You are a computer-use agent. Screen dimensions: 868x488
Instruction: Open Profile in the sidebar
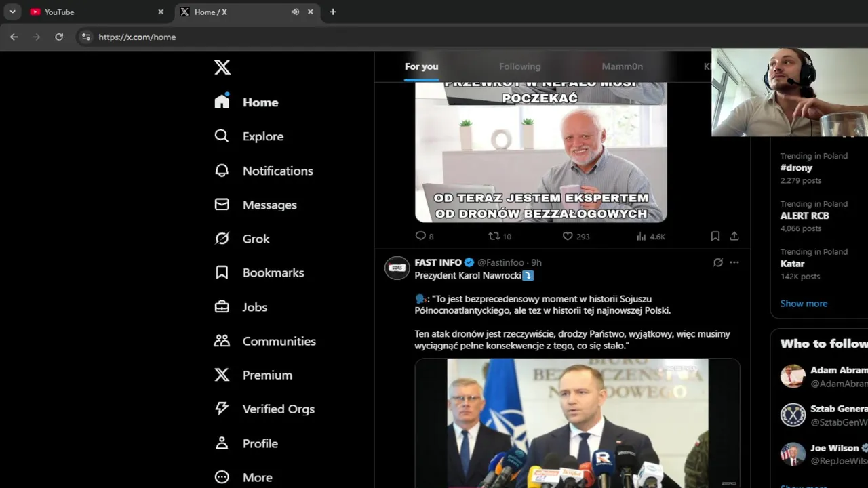click(246, 443)
